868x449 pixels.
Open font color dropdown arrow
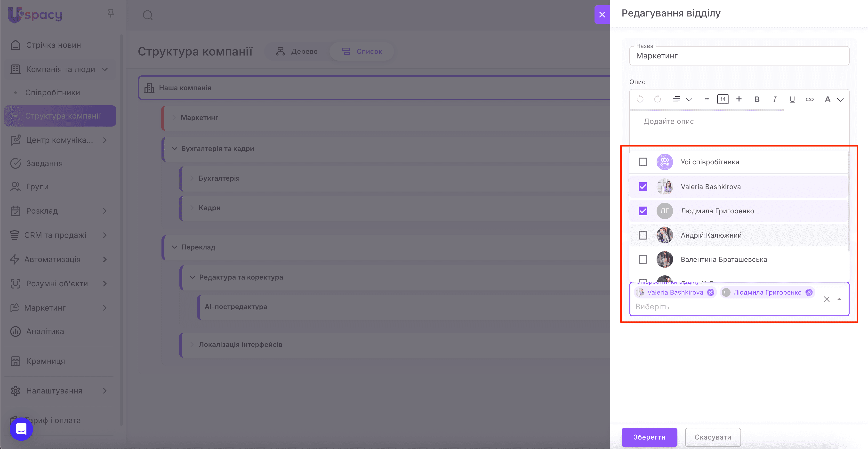[840, 100]
